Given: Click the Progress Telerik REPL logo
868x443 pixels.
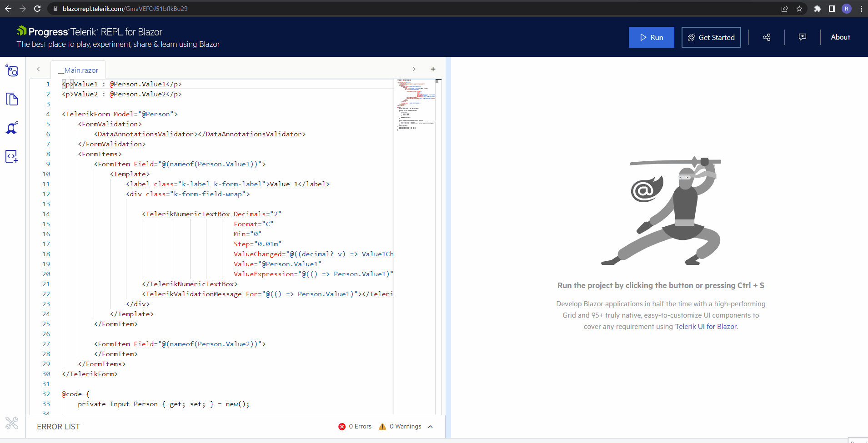Looking at the screenshot, I should coord(90,32).
